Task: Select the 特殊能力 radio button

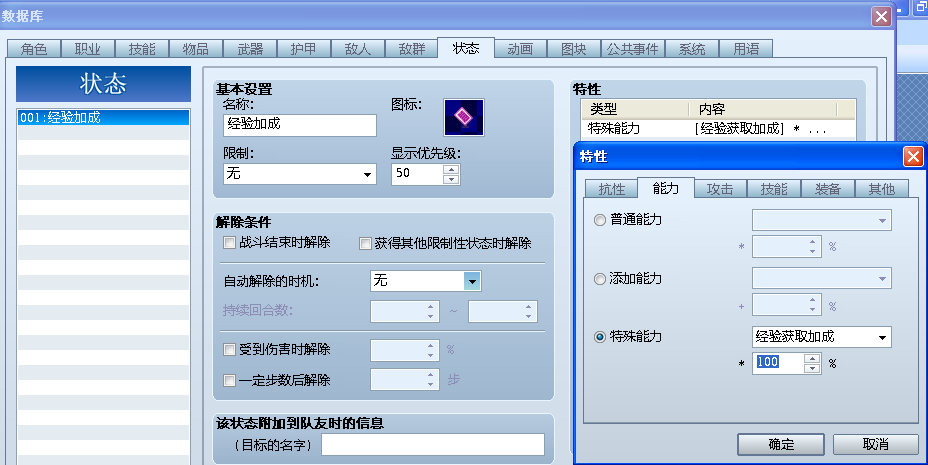Action: click(x=600, y=337)
